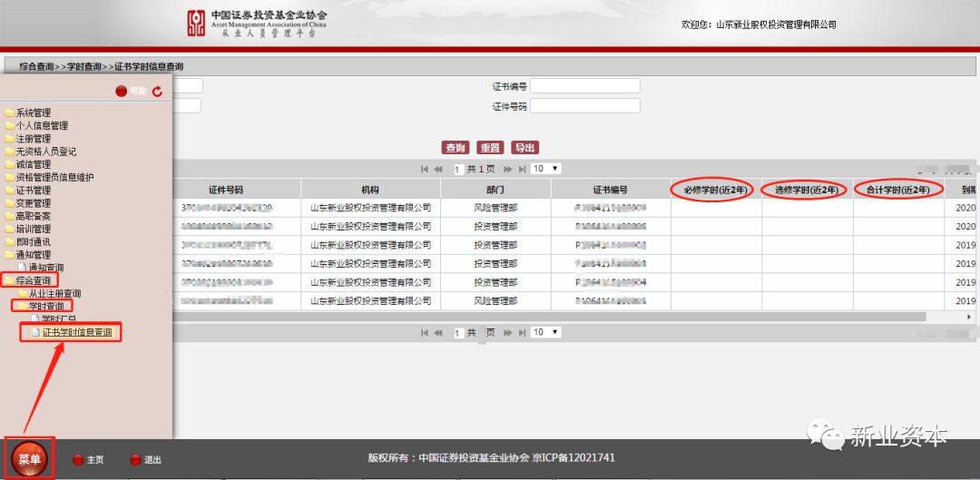The image size is (980, 480).
Task: Collapse the 综合查询 folder
Action: 34,280
